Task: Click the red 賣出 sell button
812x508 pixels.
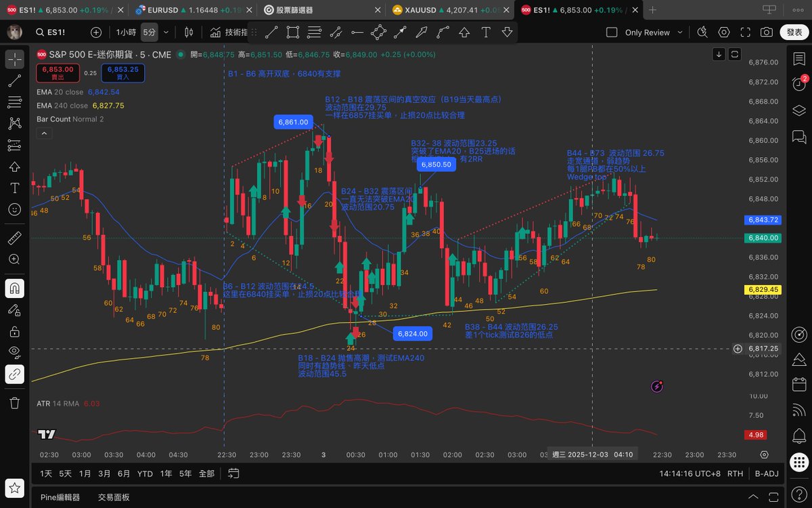Action: [x=58, y=72]
